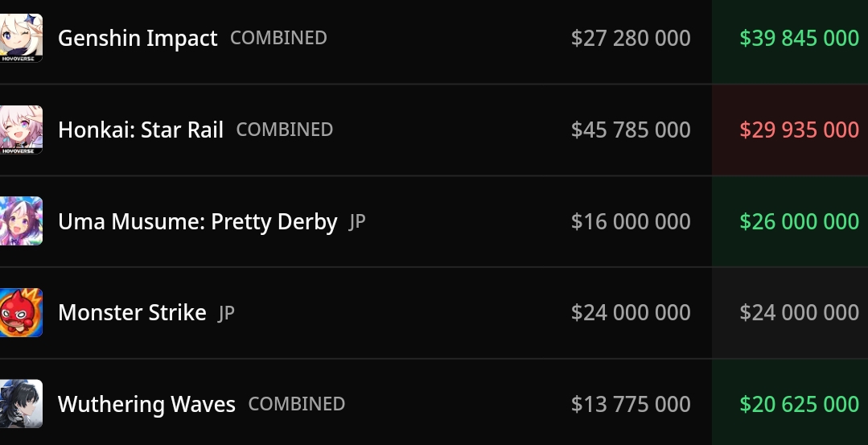Click COMBINED tag next to Honkai: Star Rail
The image size is (868, 445).
pyautogui.click(x=285, y=129)
